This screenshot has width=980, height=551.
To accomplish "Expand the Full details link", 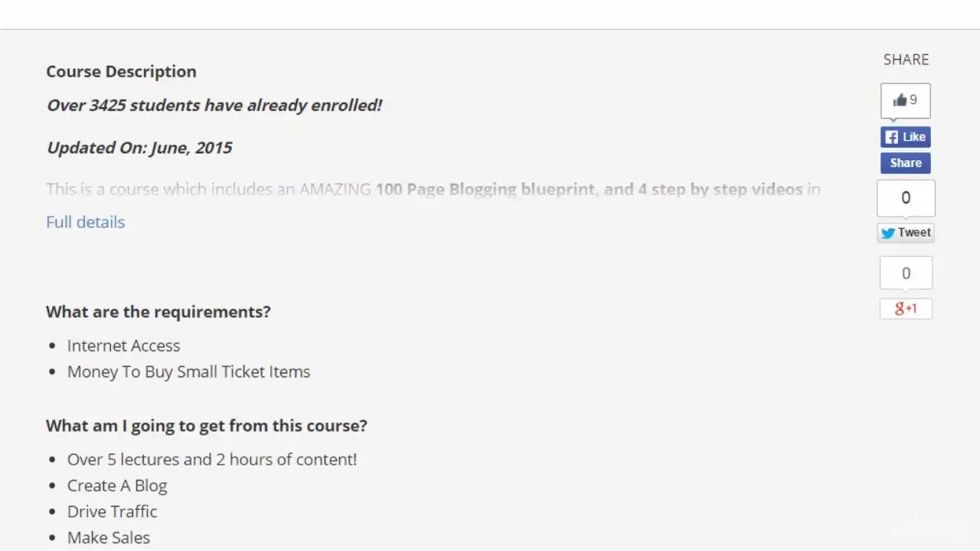I will pyautogui.click(x=86, y=222).
